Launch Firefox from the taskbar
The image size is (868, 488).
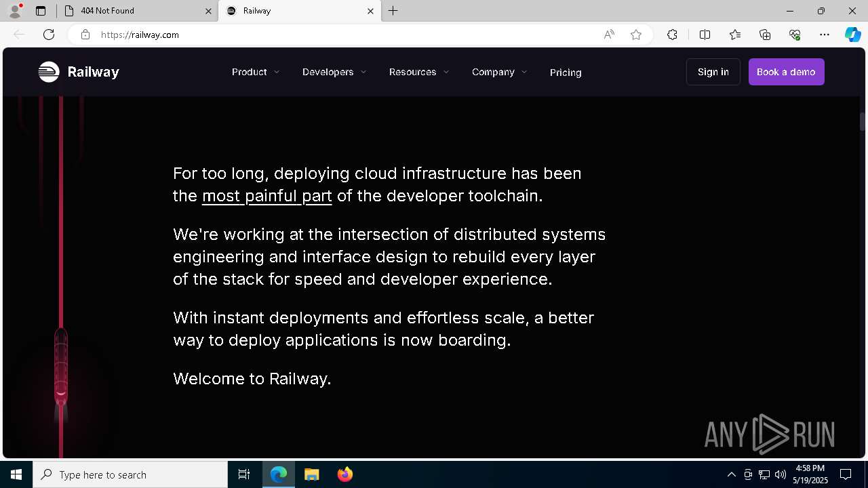(345, 474)
